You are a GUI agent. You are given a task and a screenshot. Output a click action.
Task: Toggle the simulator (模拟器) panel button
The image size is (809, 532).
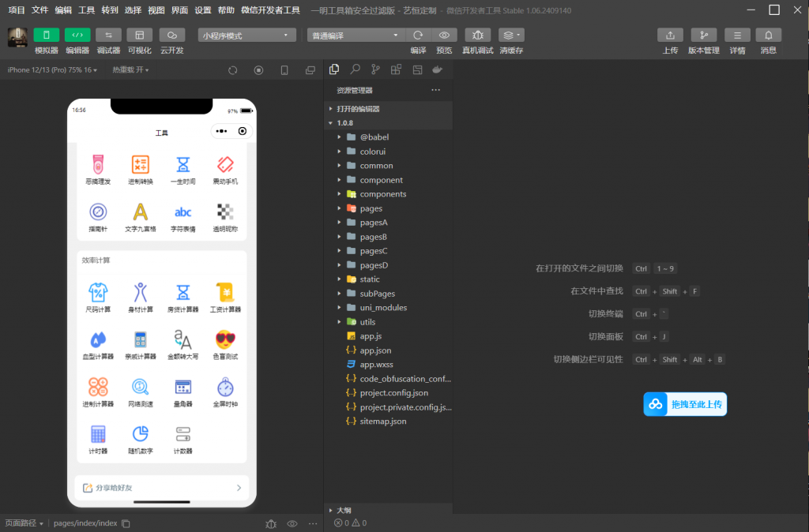(x=47, y=35)
